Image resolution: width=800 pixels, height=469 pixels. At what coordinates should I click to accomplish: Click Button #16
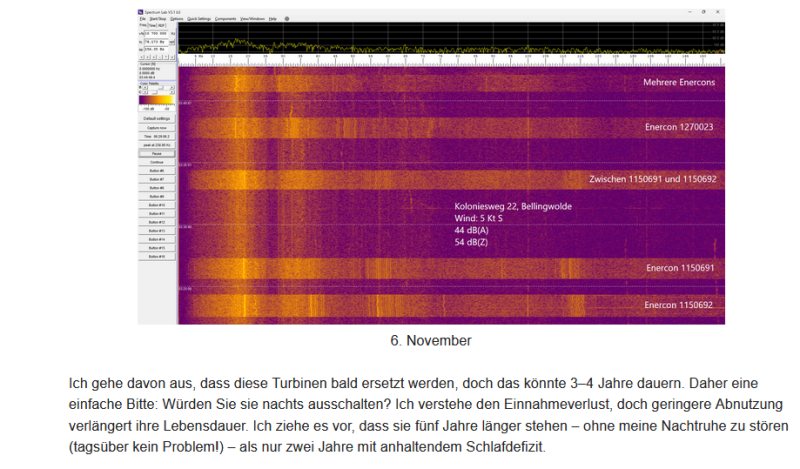pyautogui.click(x=157, y=256)
